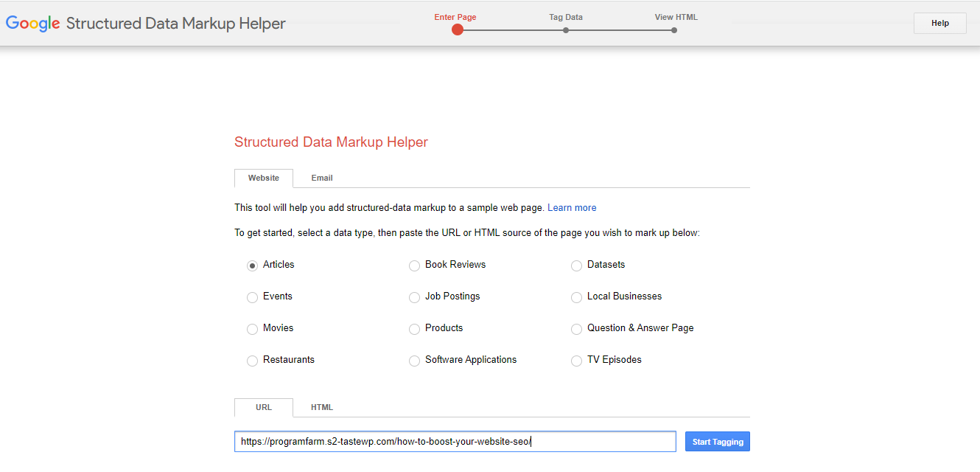Select Software Applications data type
This screenshot has height=472, width=980.
click(414, 361)
